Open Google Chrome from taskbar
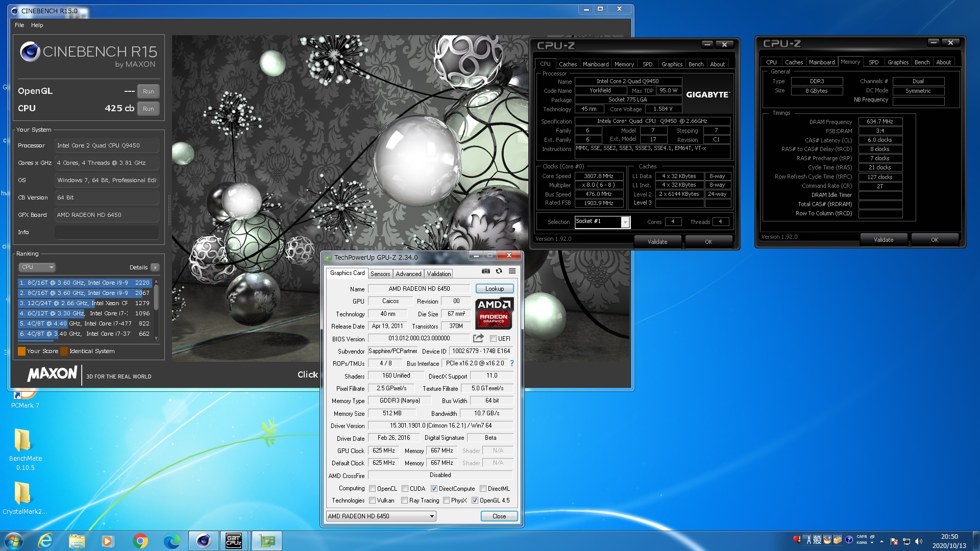This screenshot has height=551, width=980. 140,541
